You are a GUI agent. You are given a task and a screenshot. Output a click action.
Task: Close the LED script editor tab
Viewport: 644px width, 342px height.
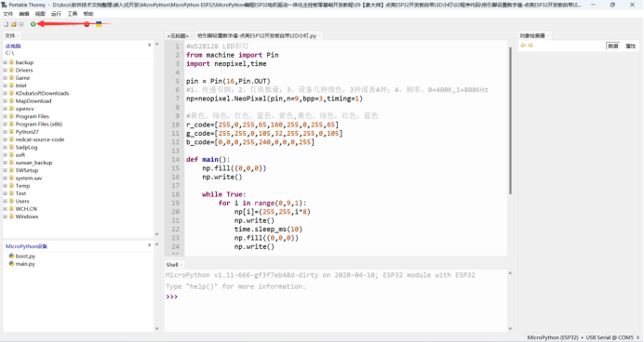click(x=319, y=36)
